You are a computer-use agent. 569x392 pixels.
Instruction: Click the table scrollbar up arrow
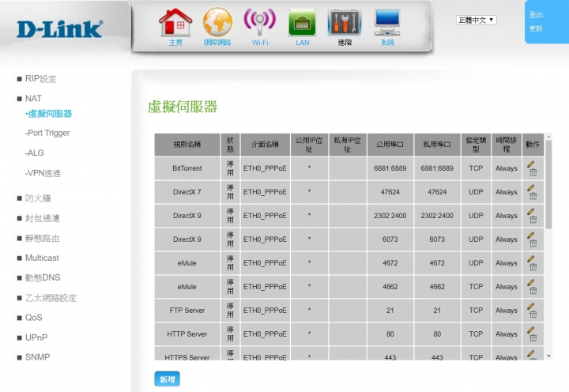coord(548,137)
